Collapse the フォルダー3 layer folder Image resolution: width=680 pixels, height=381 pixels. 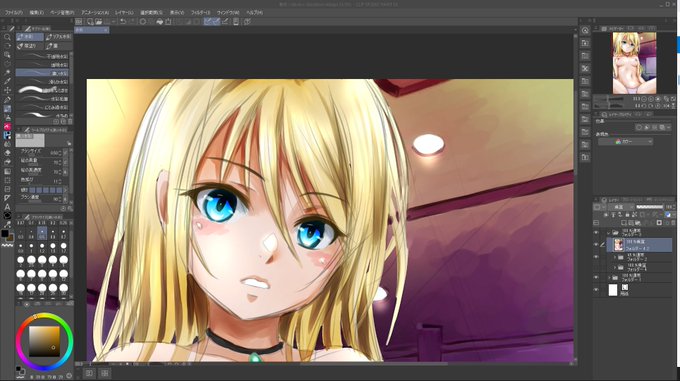coord(609,233)
